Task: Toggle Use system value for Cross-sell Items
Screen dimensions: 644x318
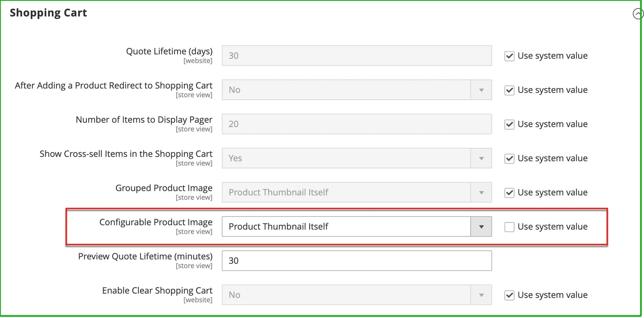Action: pyautogui.click(x=509, y=158)
